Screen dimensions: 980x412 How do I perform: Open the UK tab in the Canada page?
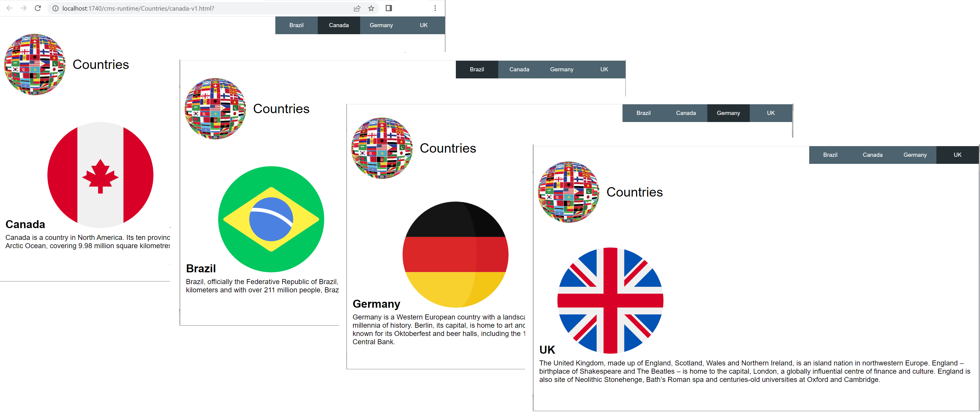tap(423, 25)
